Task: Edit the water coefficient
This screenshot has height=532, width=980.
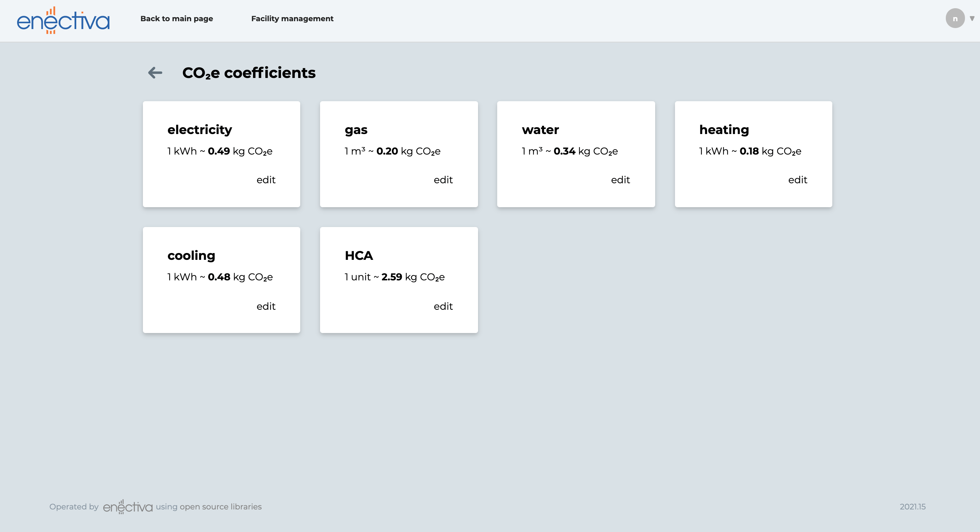Action: click(620, 180)
